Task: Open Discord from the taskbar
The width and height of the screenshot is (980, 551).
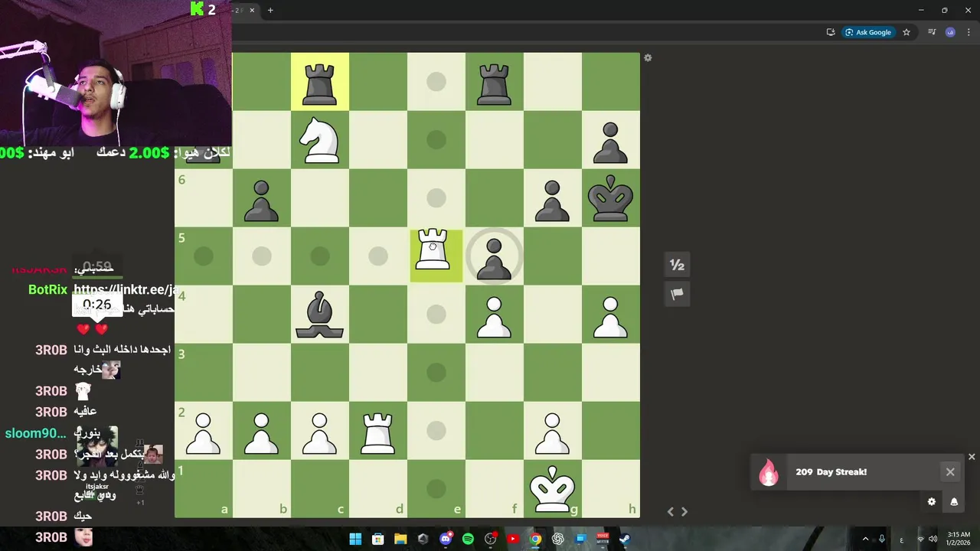Action: click(x=446, y=539)
